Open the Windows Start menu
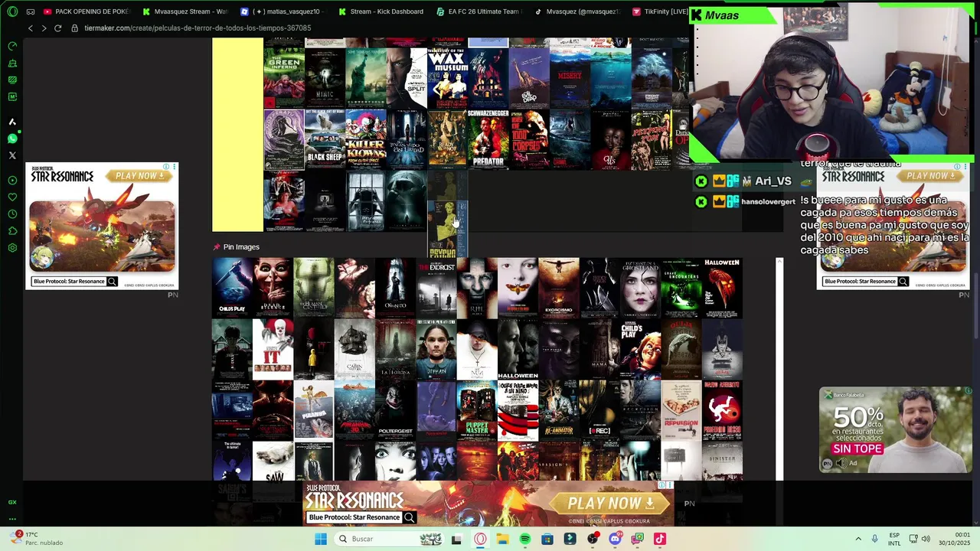The image size is (980, 551). tap(321, 539)
